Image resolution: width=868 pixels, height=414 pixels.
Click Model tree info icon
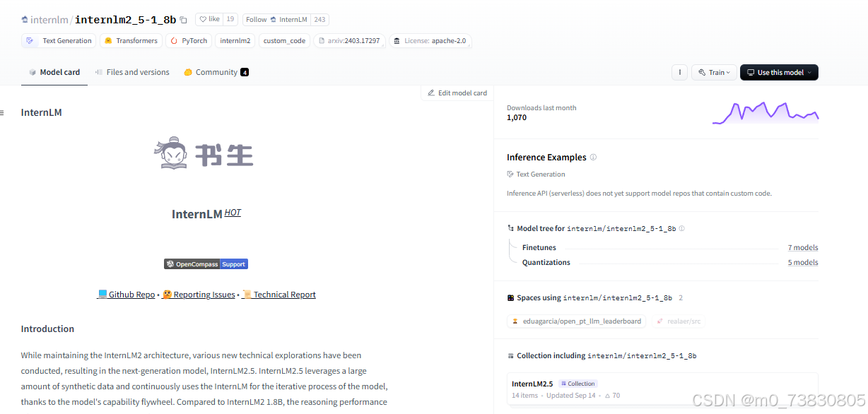(x=681, y=229)
